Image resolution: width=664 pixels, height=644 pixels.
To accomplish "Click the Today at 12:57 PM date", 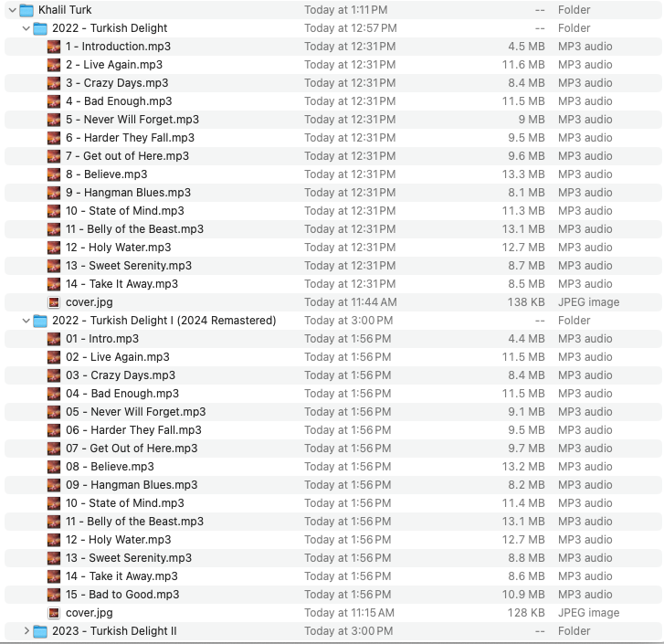I will click(x=351, y=28).
